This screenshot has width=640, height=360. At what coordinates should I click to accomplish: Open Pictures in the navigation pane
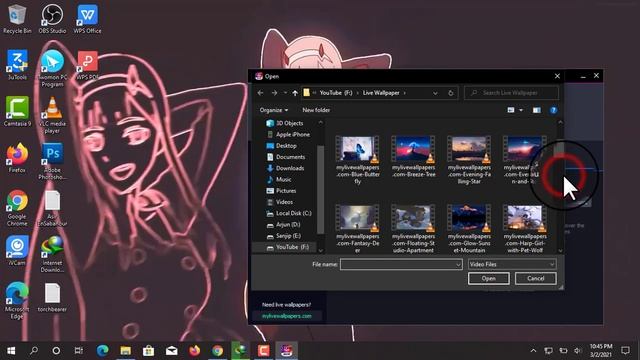(286, 191)
